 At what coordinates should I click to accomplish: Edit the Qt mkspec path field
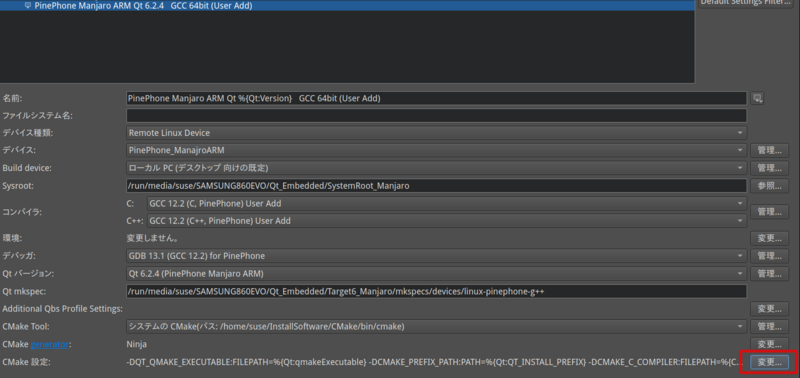(x=436, y=291)
